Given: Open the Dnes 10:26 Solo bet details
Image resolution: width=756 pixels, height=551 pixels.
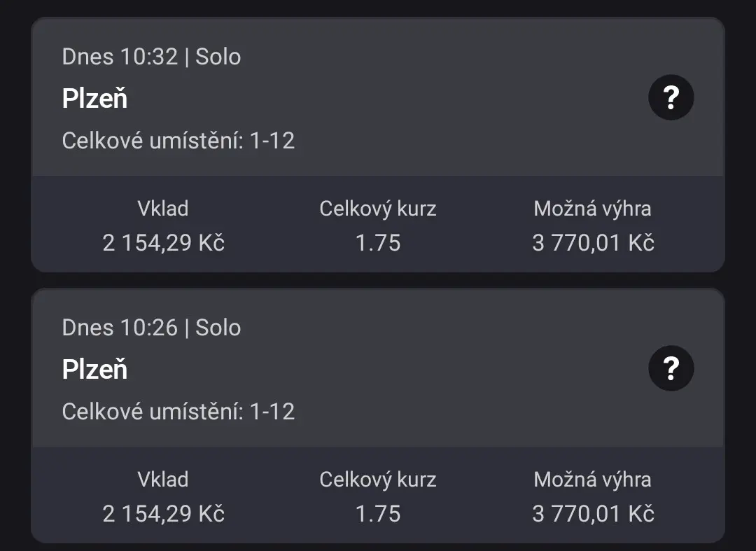Looking at the screenshot, I should tap(151, 328).
